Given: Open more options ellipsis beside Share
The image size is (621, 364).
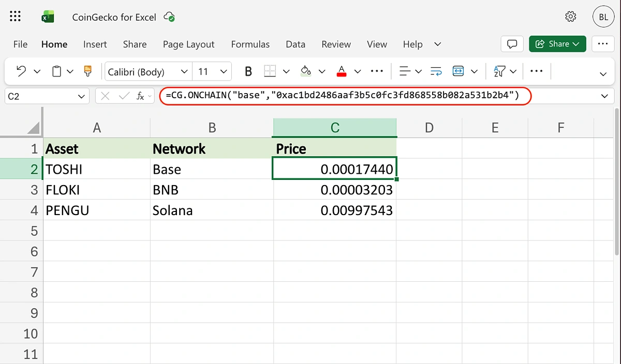Looking at the screenshot, I should (602, 44).
